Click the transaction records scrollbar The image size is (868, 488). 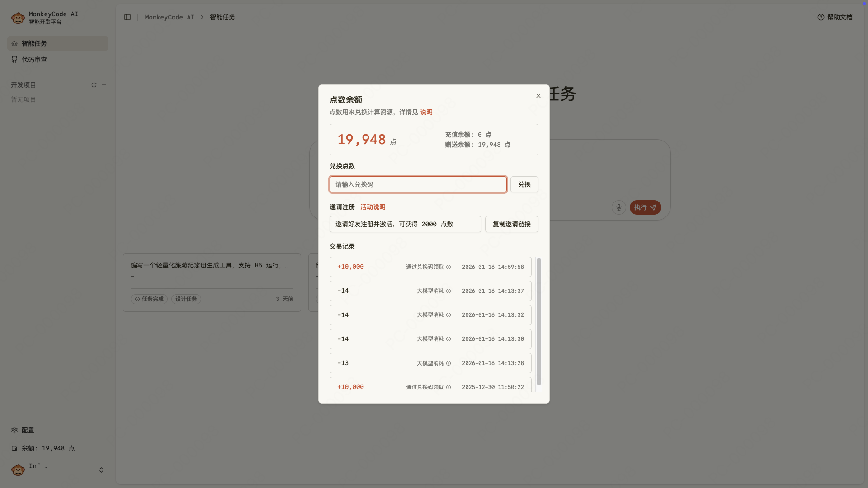[x=538, y=321]
